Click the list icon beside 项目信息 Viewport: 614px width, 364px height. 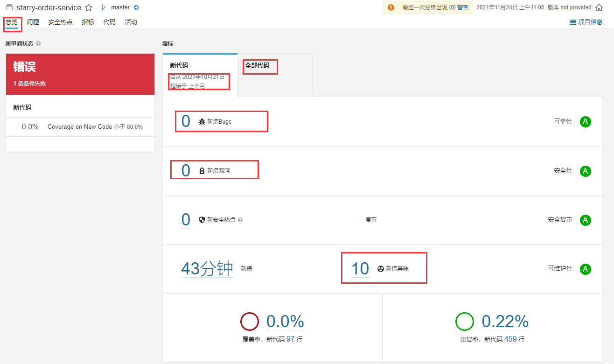[x=573, y=22]
